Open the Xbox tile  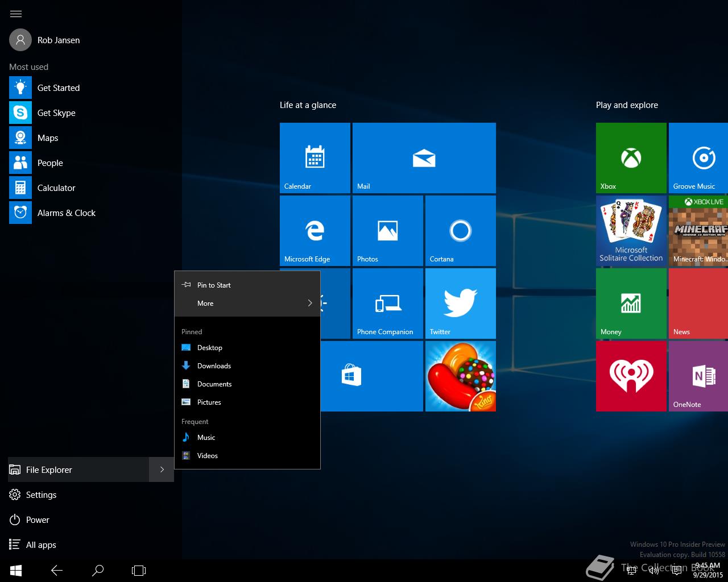coord(631,158)
